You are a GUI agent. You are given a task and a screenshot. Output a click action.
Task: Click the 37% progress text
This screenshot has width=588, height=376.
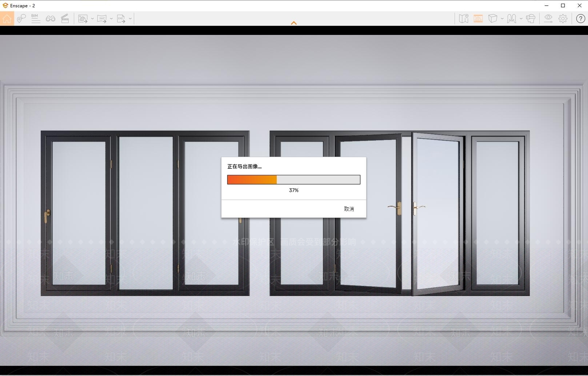(x=294, y=190)
